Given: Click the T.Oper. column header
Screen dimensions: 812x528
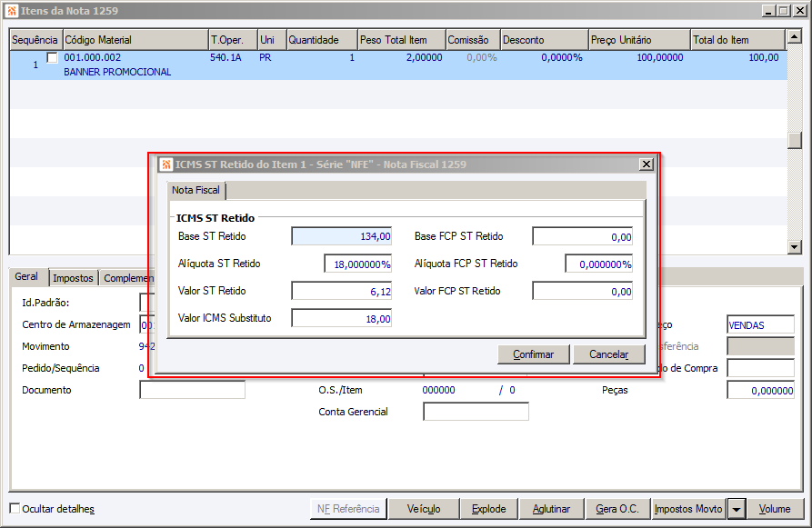Looking at the screenshot, I should [x=233, y=40].
